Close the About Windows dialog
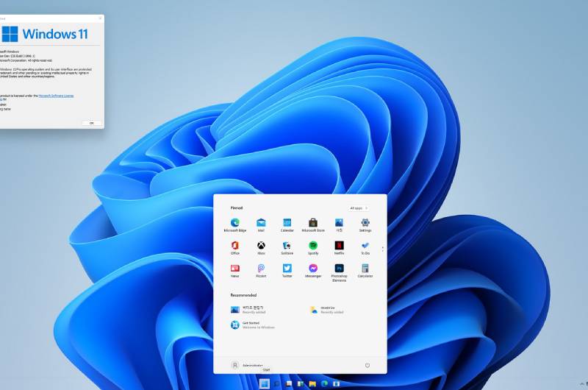Viewport: 588px width, 390px height. pyautogui.click(x=100, y=18)
